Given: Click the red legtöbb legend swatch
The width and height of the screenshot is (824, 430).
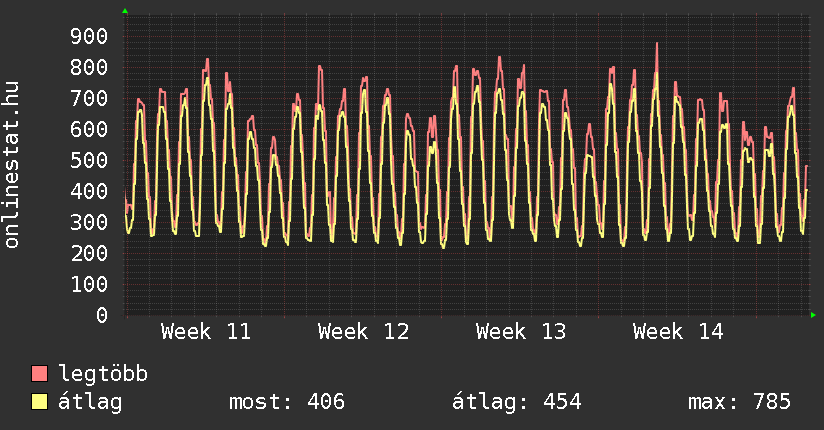Looking at the screenshot, I should tap(40, 374).
